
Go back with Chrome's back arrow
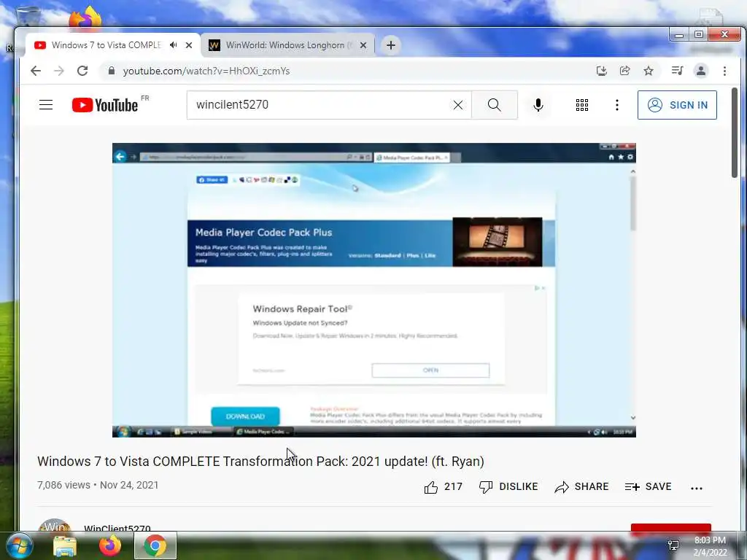[x=36, y=71]
